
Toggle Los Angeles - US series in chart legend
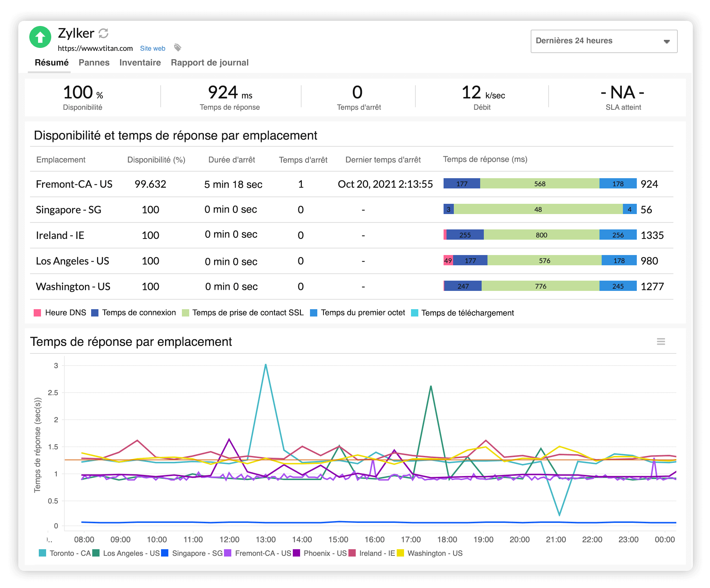126,553
